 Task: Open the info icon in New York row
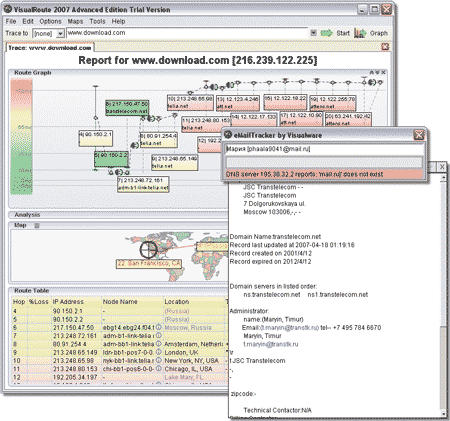coord(159,360)
